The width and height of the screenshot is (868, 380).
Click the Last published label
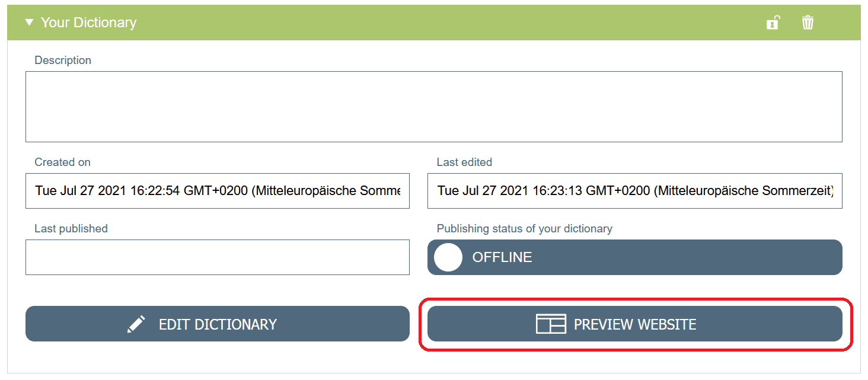tap(71, 229)
